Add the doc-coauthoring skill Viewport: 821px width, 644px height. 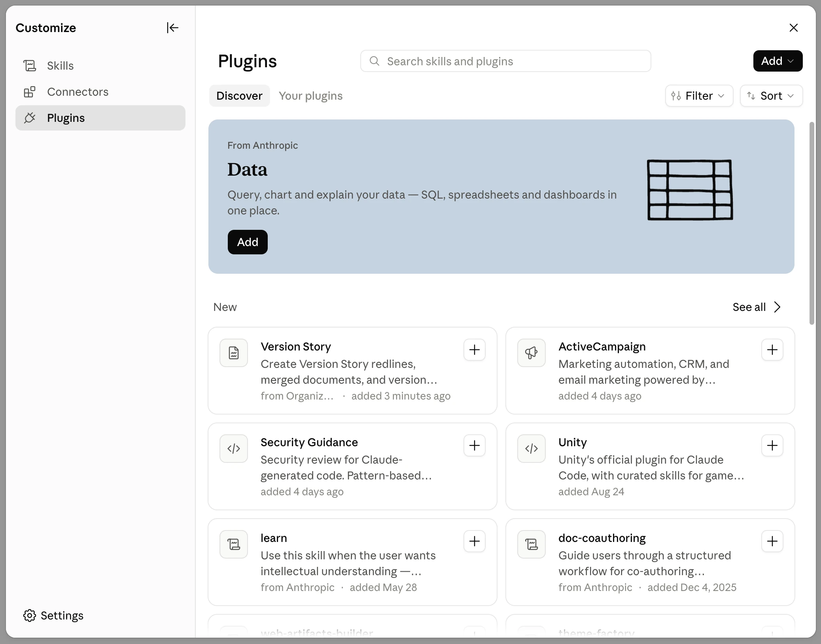pyautogui.click(x=772, y=541)
